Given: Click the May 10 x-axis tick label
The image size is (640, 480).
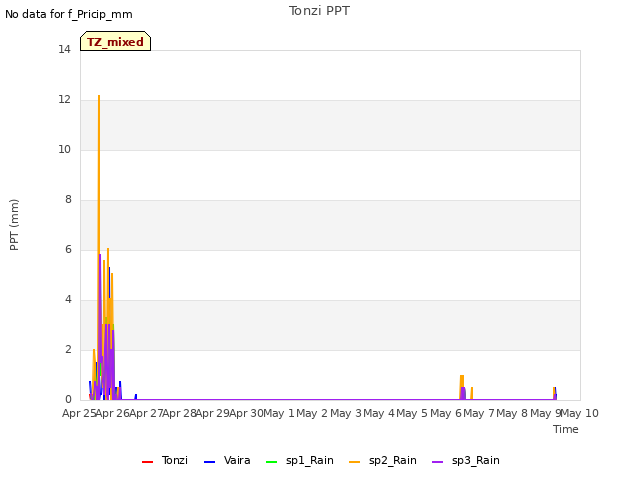Looking at the screenshot, I should pyautogui.click(x=580, y=413).
